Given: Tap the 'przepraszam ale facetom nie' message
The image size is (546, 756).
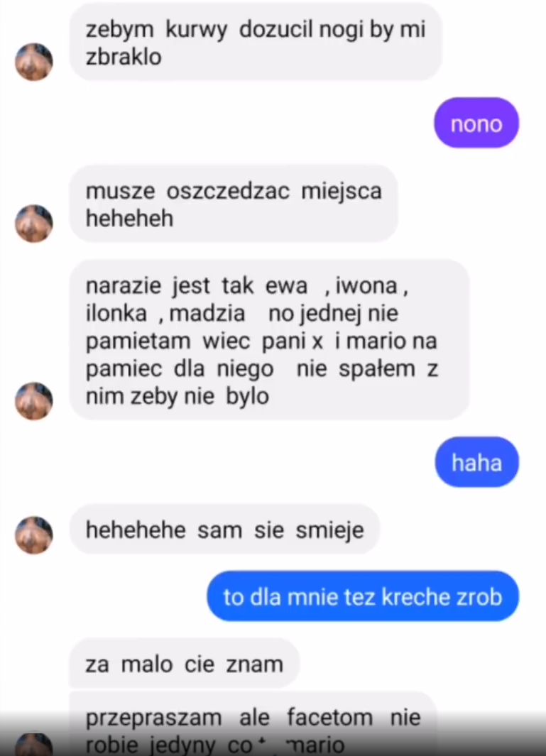Looking at the screenshot, I should pyautogui.click(x=253, y=723).
